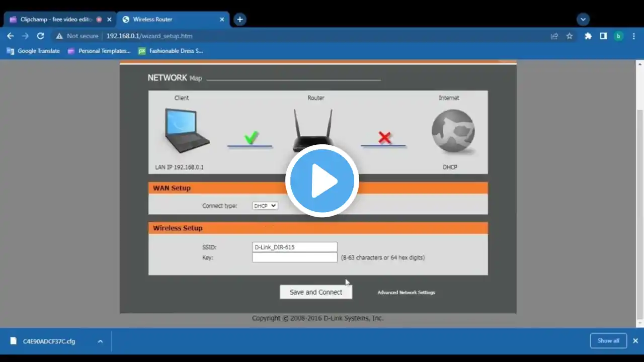Open the Chrome three-dot menu
This screenshot has width=644, height=362.
(x=634, y=36)
